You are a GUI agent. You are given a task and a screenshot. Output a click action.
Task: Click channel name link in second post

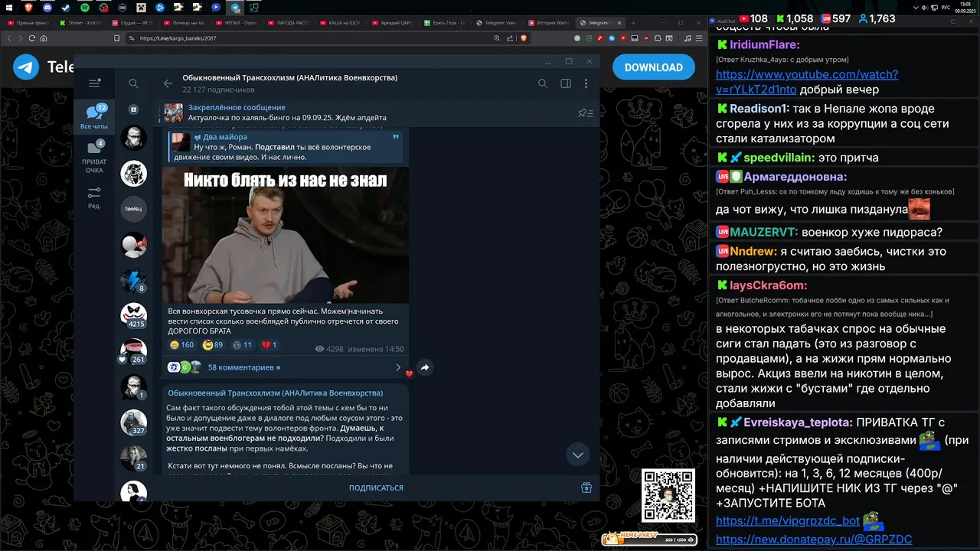(276, 393)
